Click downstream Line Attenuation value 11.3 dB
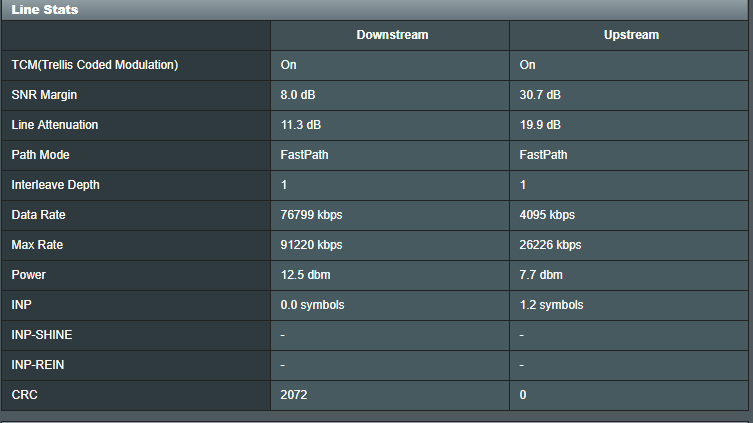The height and width of the screenshot is (423, 753). tap(301, 125)
